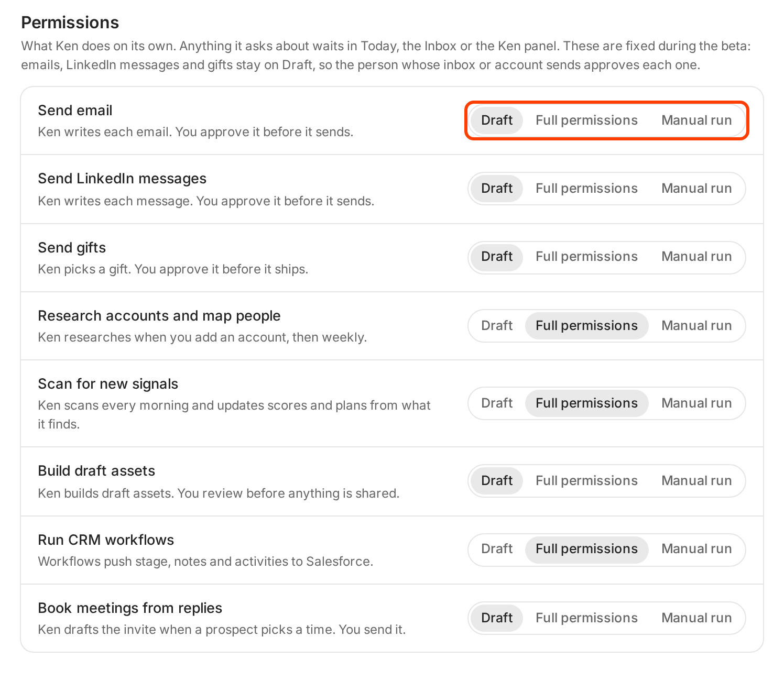Select Full permissions for Run CRM workflows
784x681 pixels.
click(x=586, y=549)
